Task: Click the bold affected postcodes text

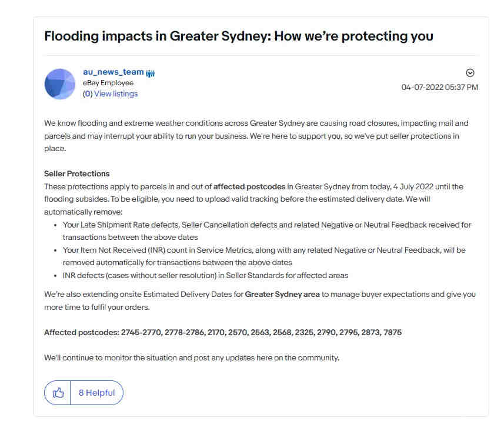Action: [249, 187]
